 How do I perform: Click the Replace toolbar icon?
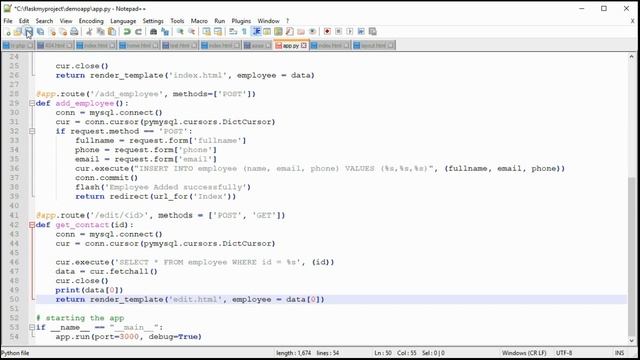[x=165, y=32]
